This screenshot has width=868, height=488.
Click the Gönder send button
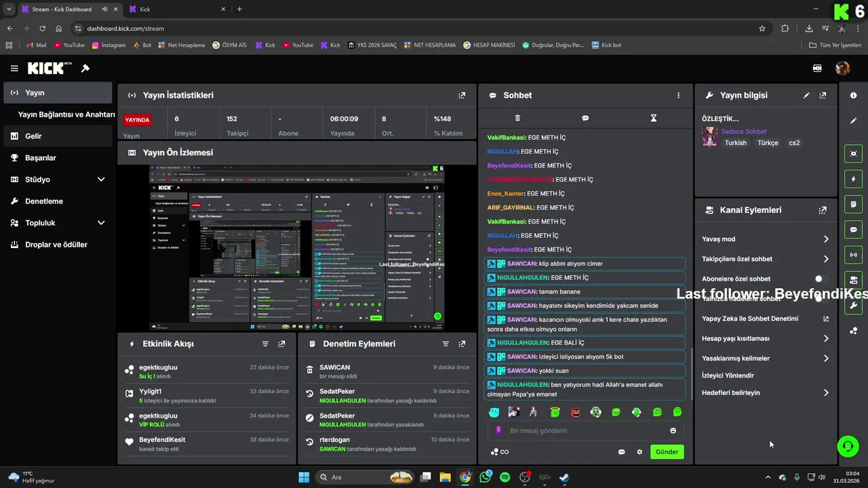[667, 452]
